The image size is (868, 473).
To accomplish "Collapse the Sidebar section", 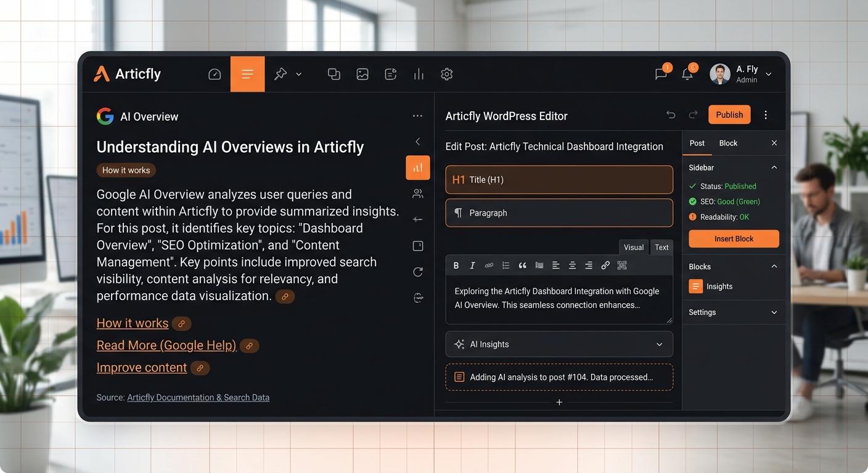I will click(774, 168).
